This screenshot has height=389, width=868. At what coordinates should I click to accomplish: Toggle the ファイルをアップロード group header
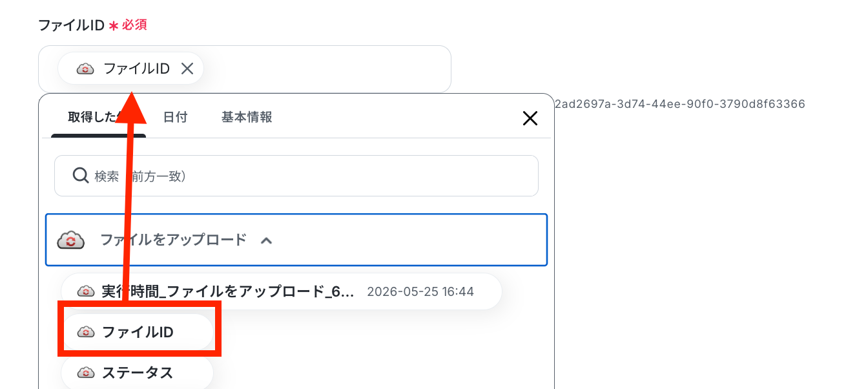tap(296, 240)
